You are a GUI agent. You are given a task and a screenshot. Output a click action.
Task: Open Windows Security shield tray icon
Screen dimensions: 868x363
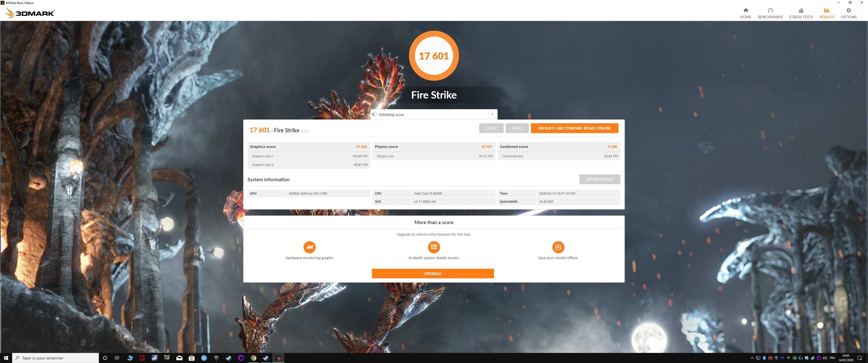point(807,358)
